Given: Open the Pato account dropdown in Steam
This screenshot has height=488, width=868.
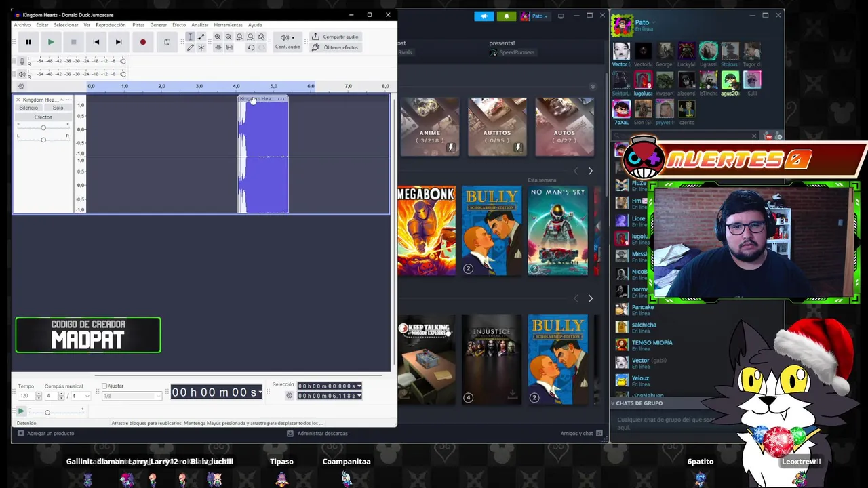Looking at the screenshot, I should pyautogui.click(x=535, y=16).
